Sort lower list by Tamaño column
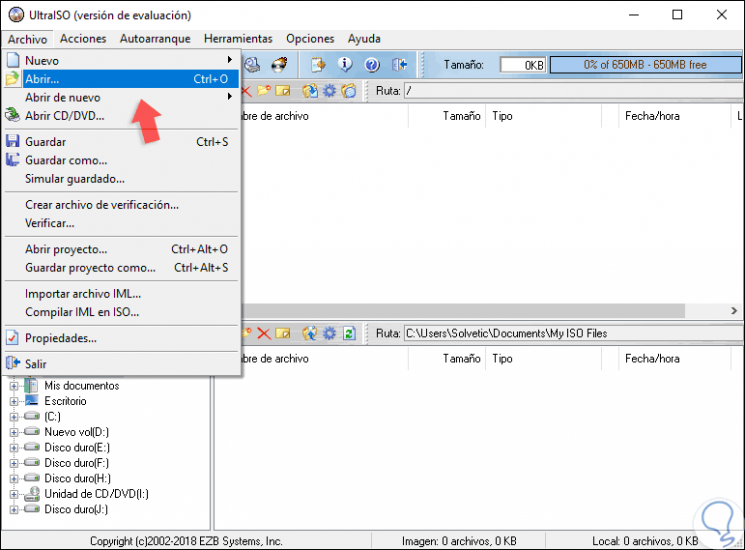This screenshot has width=745, height=550. coord(447,359)
